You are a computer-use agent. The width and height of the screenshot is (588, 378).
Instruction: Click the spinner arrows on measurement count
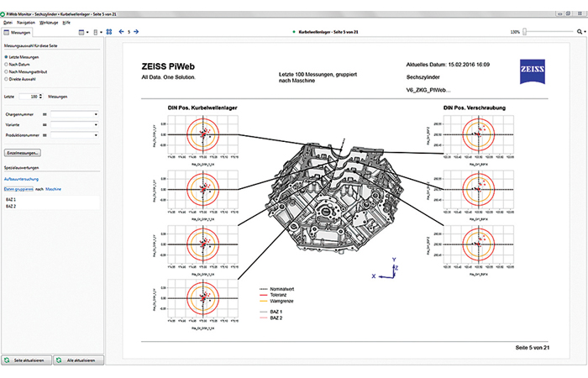coord(41,97)
